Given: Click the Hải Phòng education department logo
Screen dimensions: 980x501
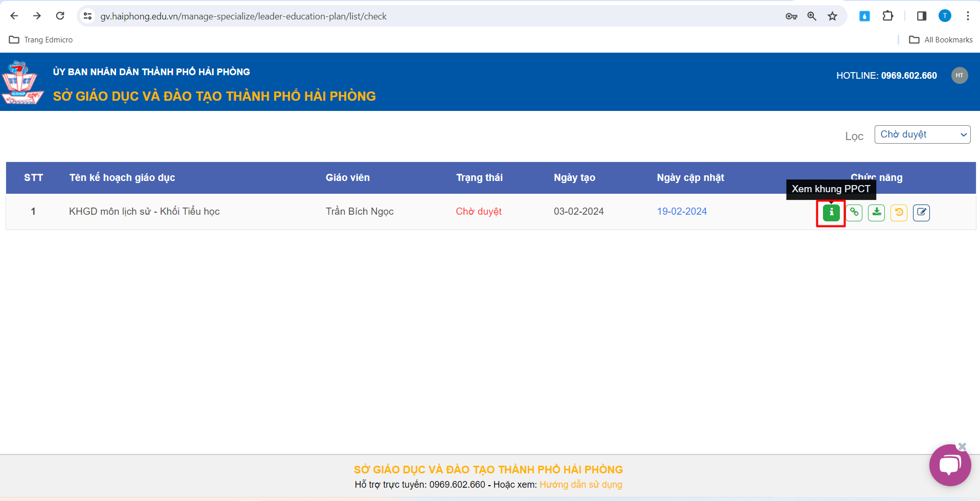Looking at the screenshot, I should (x=22, y=82).
